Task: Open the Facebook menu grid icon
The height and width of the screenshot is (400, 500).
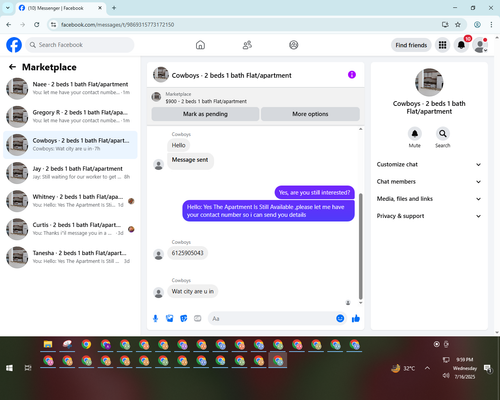Action: click(442, 45)
